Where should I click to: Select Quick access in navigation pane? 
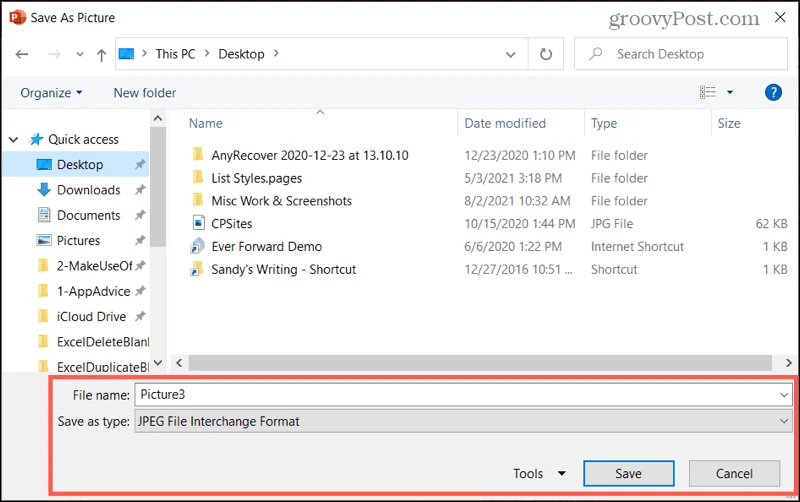(x=83, y=139)
